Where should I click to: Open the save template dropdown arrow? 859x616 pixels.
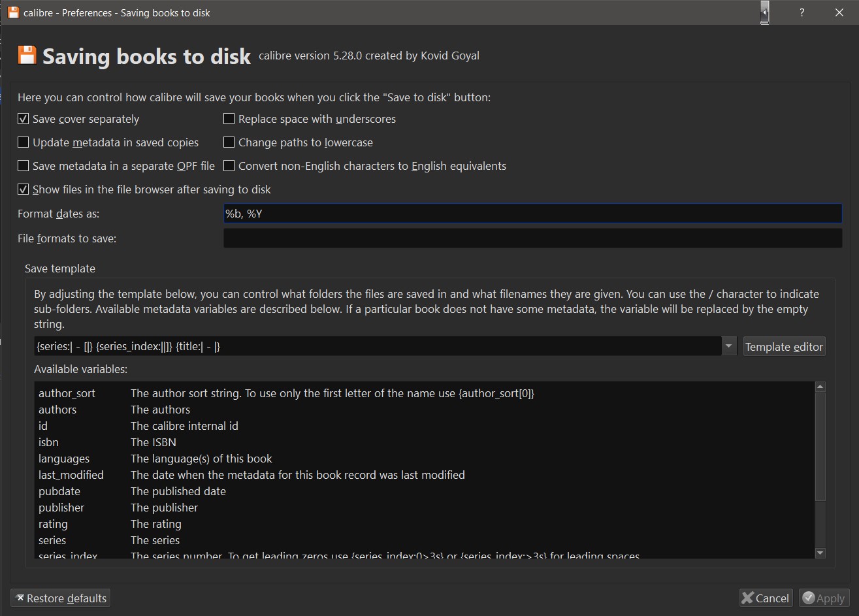coord(729,346)
